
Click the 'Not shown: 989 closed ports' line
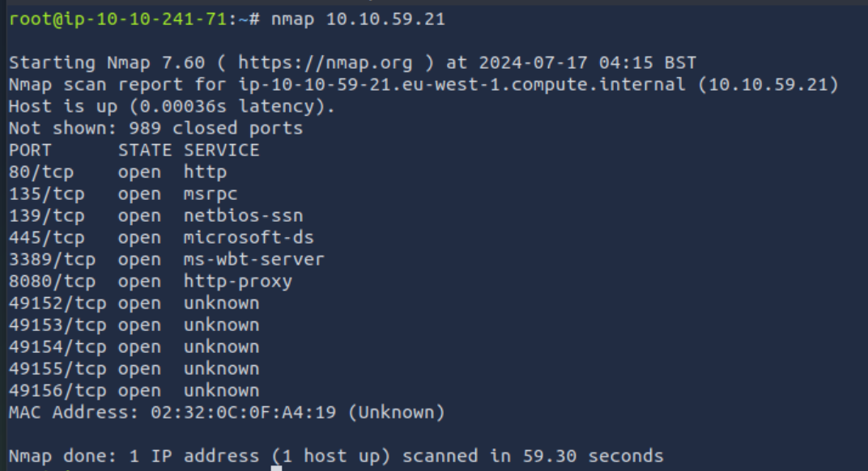click(155, 129)
